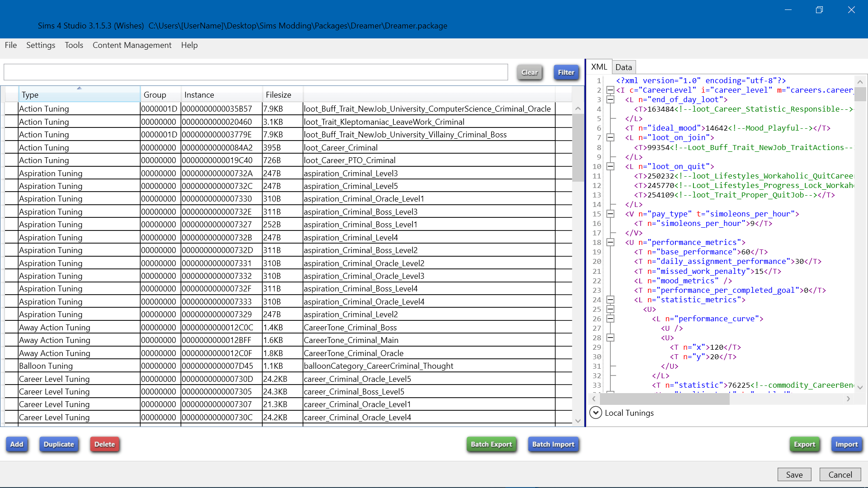The image size is (868, 488).
Task: Switch to the XML tab
Action: [599, 67]
